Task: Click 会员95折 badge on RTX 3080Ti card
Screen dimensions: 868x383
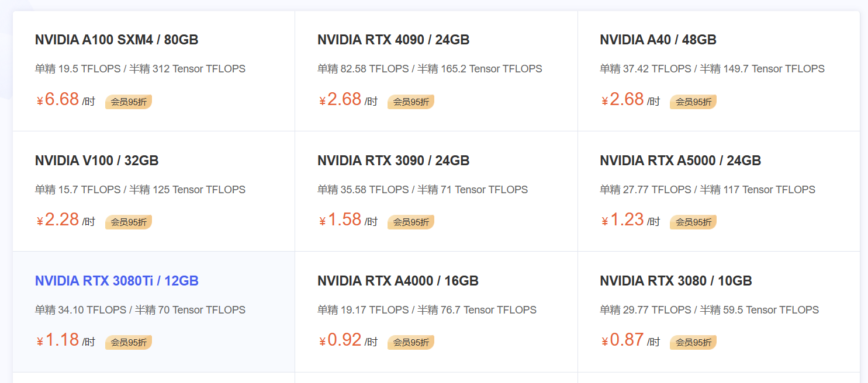Action: coord(129,342)
